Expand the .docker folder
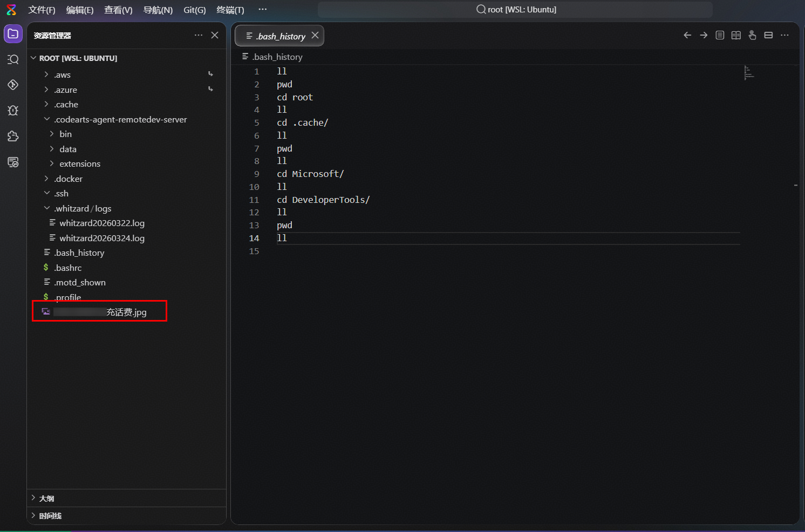 [46, 179]
